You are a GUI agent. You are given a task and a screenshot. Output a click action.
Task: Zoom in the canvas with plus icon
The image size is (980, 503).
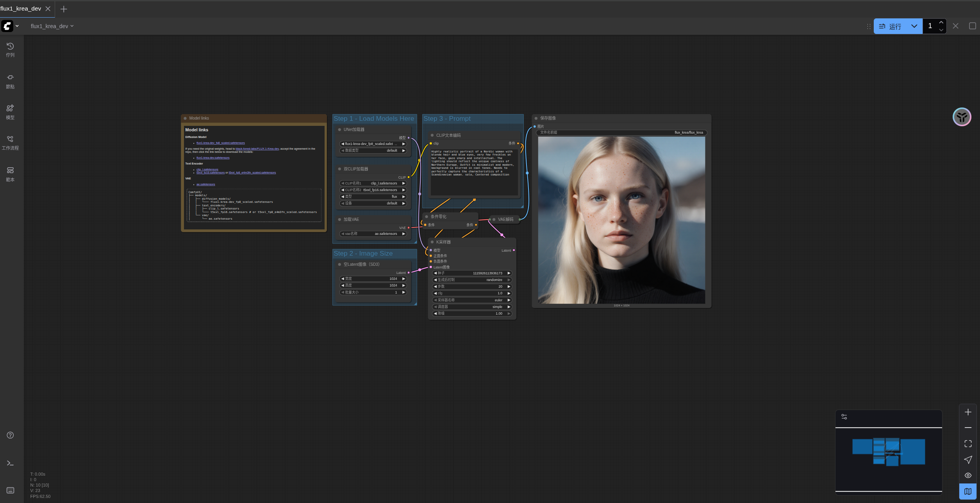tap(968, 412)
